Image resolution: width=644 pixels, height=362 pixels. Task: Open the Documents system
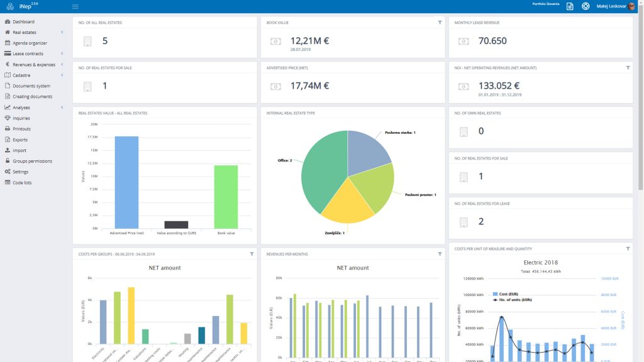click(x=8, y=85)
